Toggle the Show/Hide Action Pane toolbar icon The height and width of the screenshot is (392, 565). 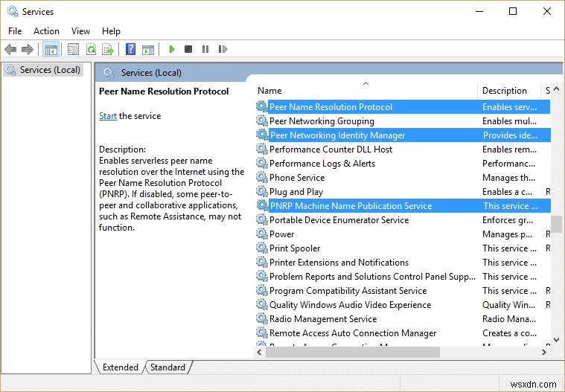(147, 49)
